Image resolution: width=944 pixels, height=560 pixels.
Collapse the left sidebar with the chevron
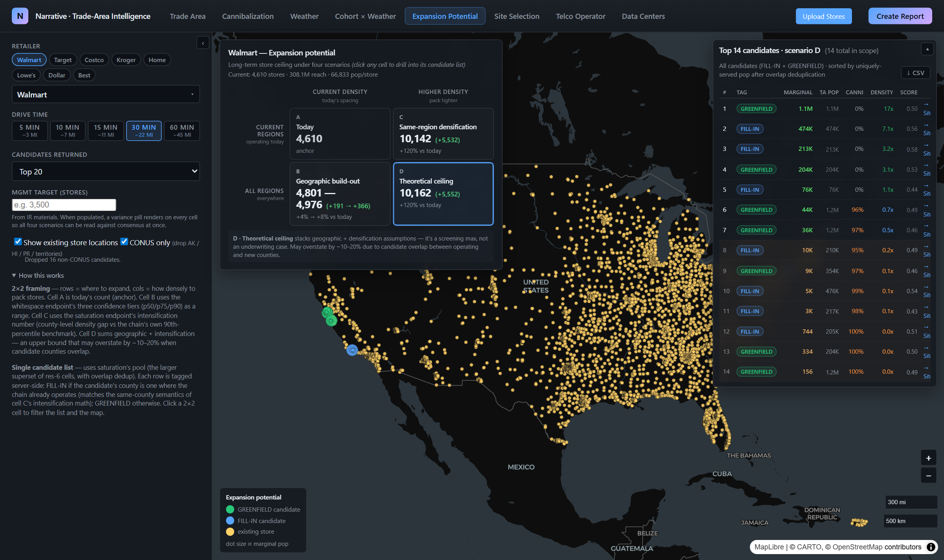coord(203,43)
